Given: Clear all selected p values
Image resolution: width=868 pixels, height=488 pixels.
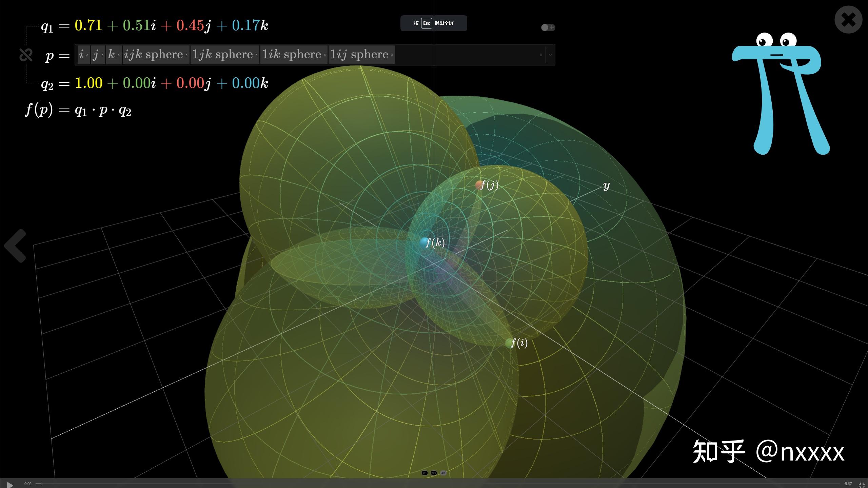Looking at the screenshot, I should coord(541,55).
